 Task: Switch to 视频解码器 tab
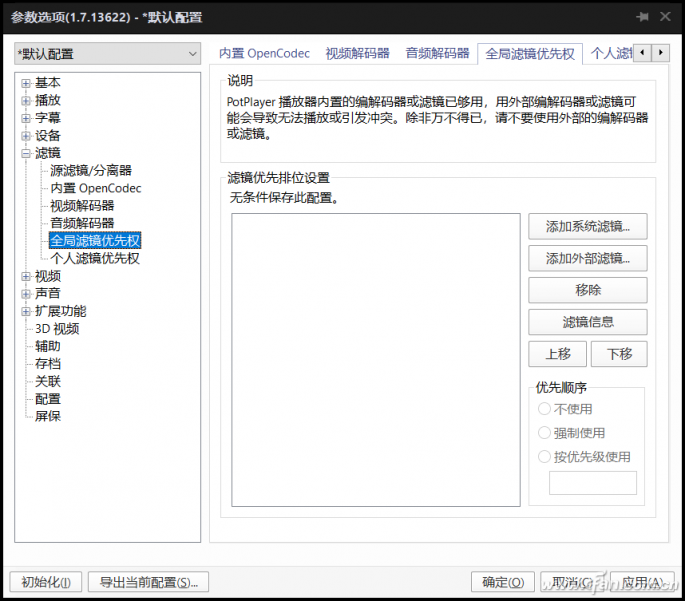(x=357, y=54)
